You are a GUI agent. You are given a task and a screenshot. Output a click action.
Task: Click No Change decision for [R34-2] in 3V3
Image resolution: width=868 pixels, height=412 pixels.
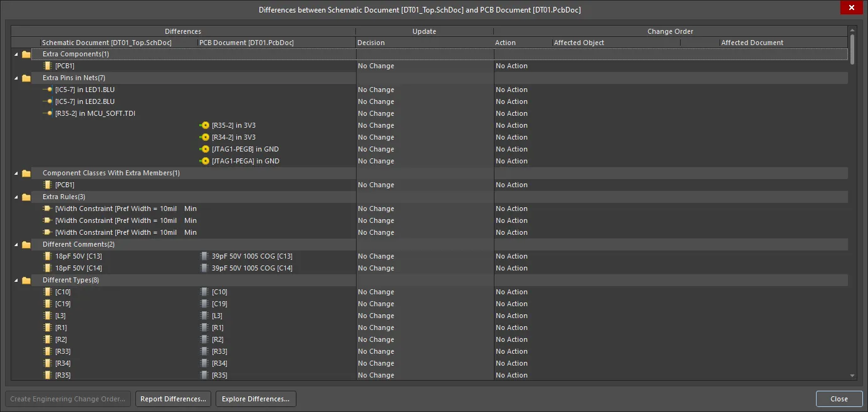coord(376,137)
